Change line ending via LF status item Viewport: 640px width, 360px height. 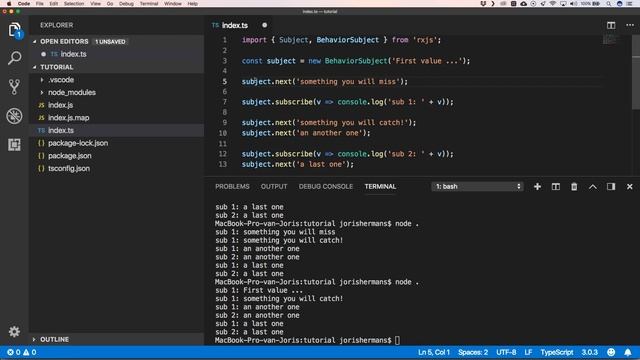[528, 352]
